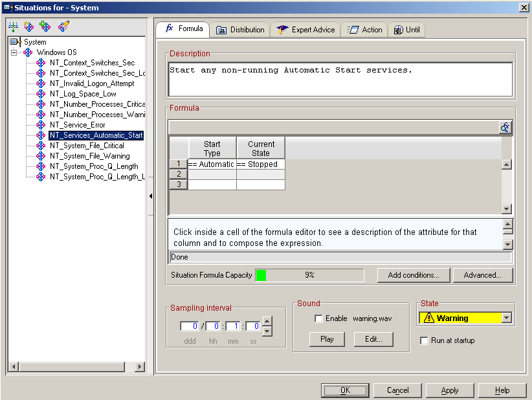Click the Action tab icon
Screen dimensions: 532x400
pyautogui.click(x=353, y=30)
